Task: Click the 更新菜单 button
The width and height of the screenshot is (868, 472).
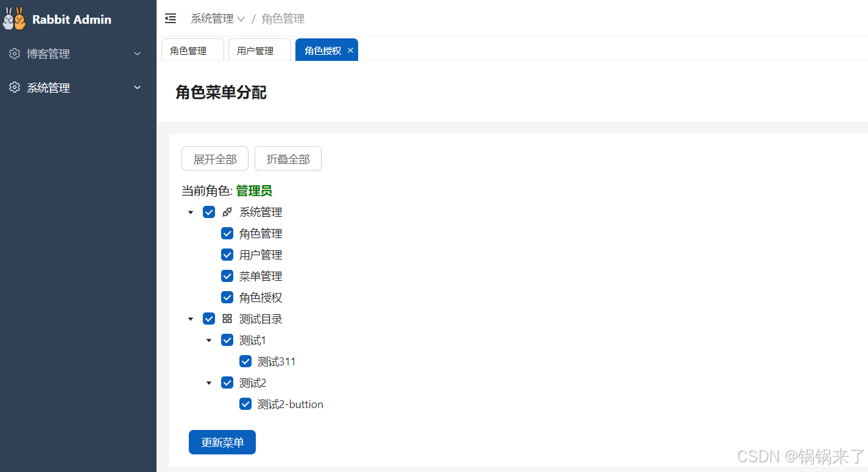Action: click(x=222, y=442)
